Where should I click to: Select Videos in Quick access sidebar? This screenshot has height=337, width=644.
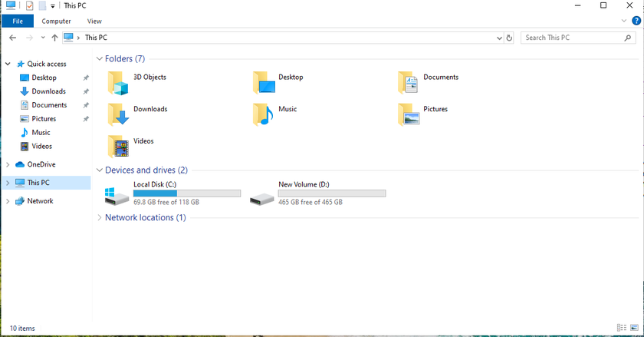pyautogui.click(x=41, y=146)
